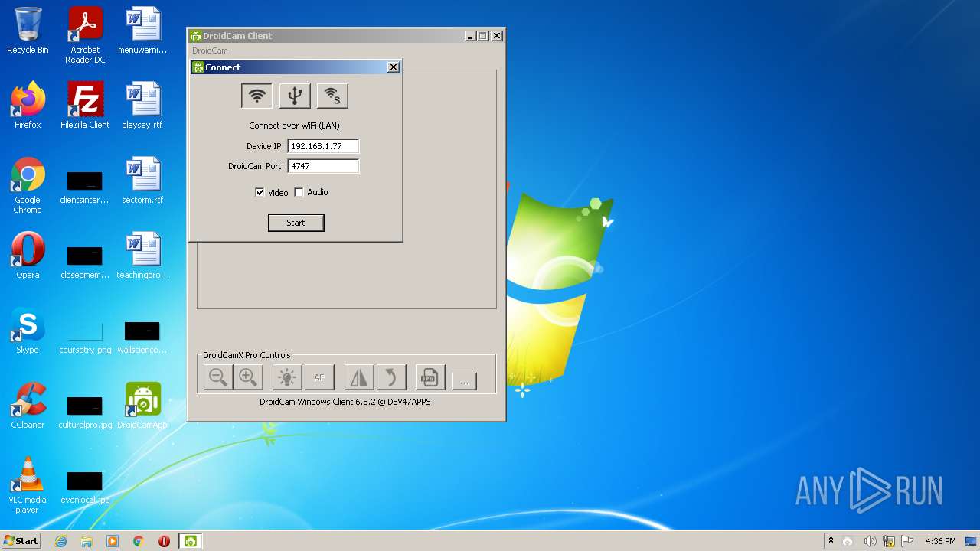Open volume control in system tray

(x=870, y=541)
